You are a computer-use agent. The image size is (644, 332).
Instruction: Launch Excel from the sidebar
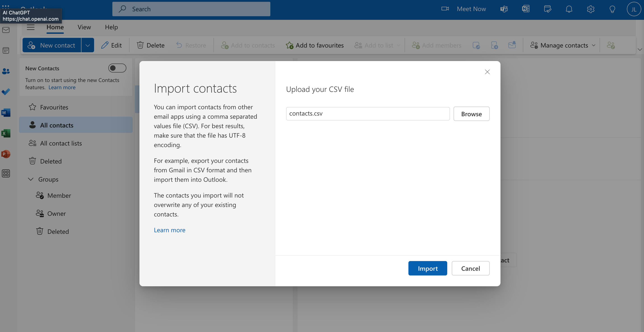point(6,133)
